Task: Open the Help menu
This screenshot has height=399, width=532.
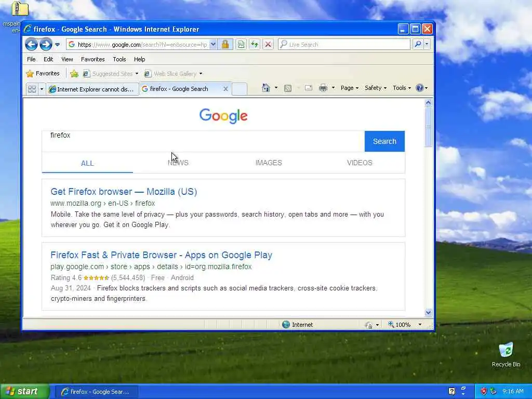Action: [x=139, y=59]
